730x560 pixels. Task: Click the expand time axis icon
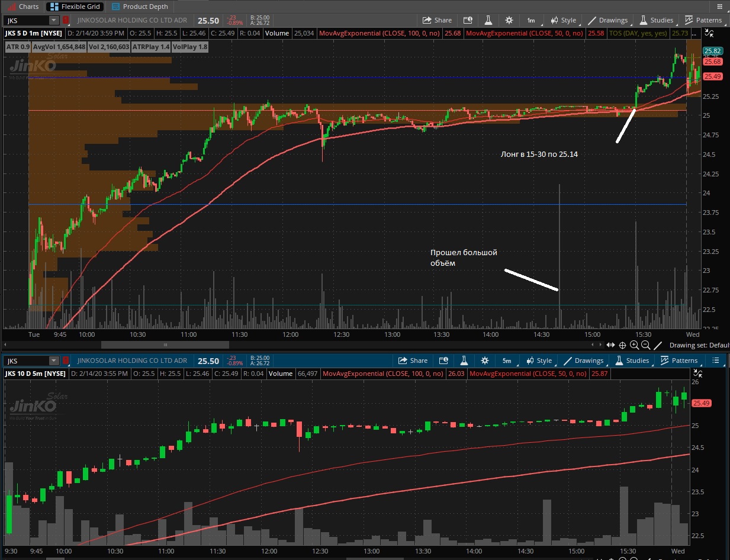[x=610, y=345]
